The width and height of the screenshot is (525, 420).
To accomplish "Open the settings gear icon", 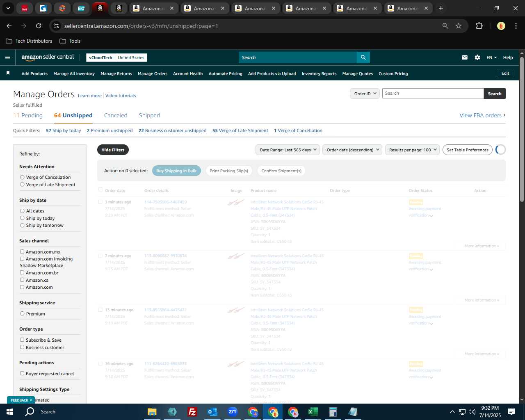I will click(477, 57).
